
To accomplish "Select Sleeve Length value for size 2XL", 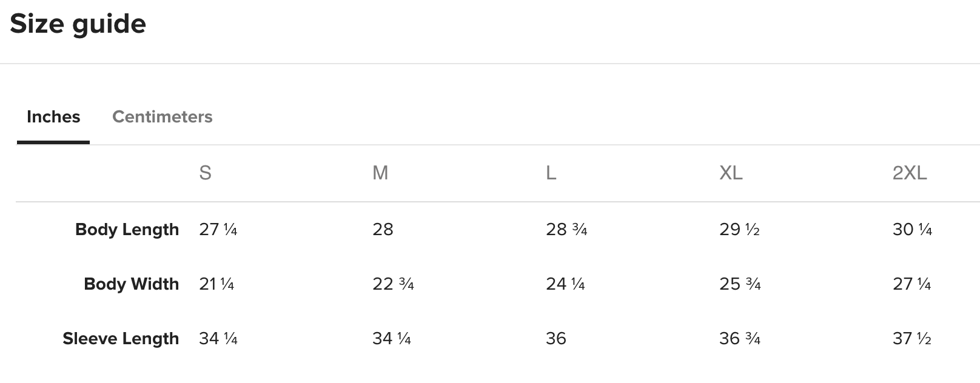I will click(x=912, y=338).
